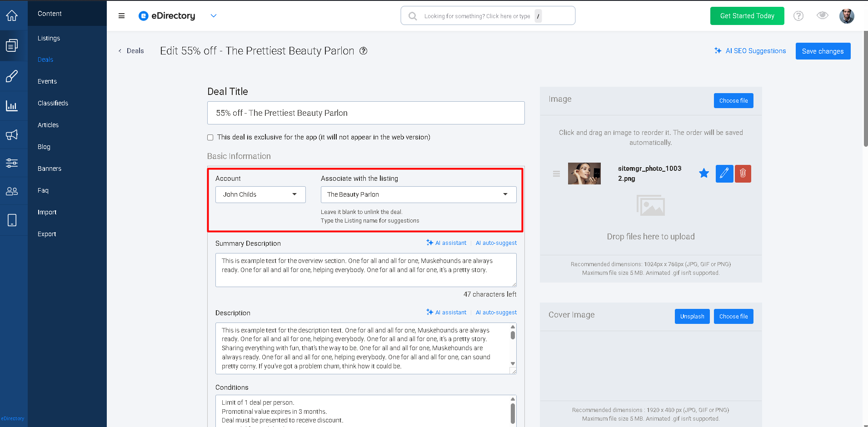868x427 pixels.
Task: Open the Events menu item
Action: (47, 81)
